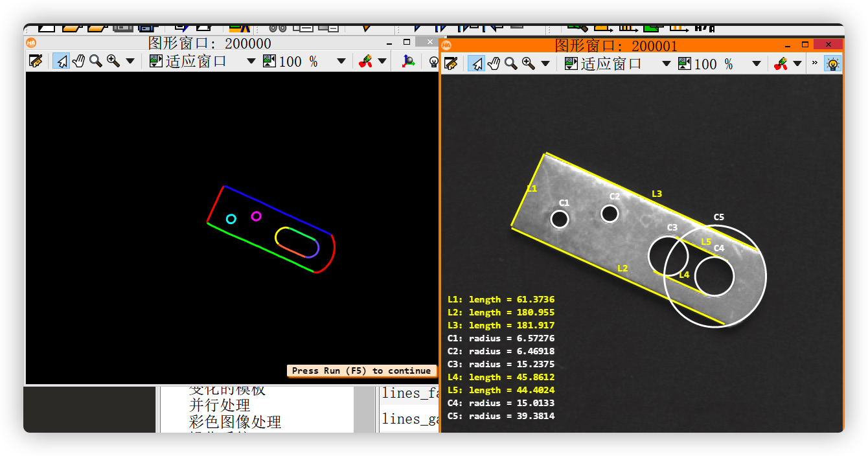Click the image size icon beside 100 % in window 200000
868x456 pixels.
click(x=269, y=61)
